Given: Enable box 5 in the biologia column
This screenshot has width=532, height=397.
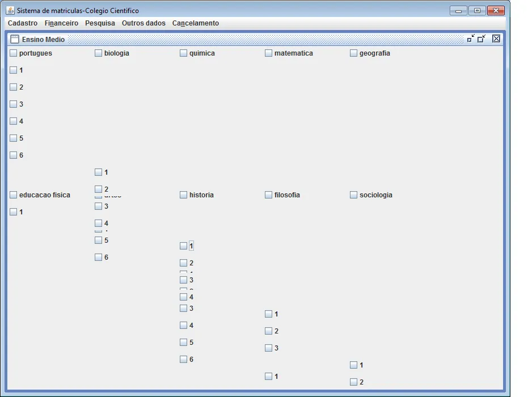Looking at the screenshot, I should tap(98, 240).
